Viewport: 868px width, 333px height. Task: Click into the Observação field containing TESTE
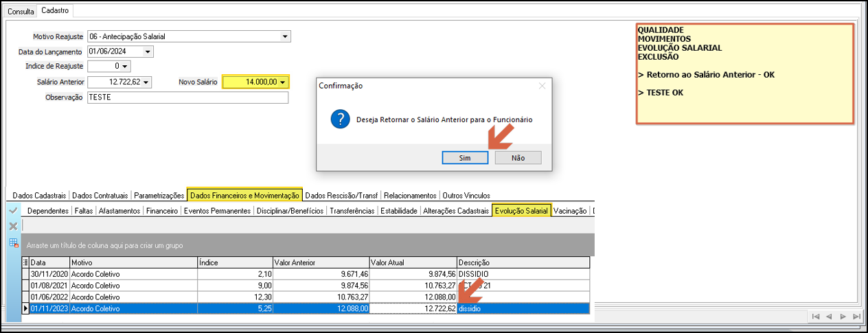point(187,97)
